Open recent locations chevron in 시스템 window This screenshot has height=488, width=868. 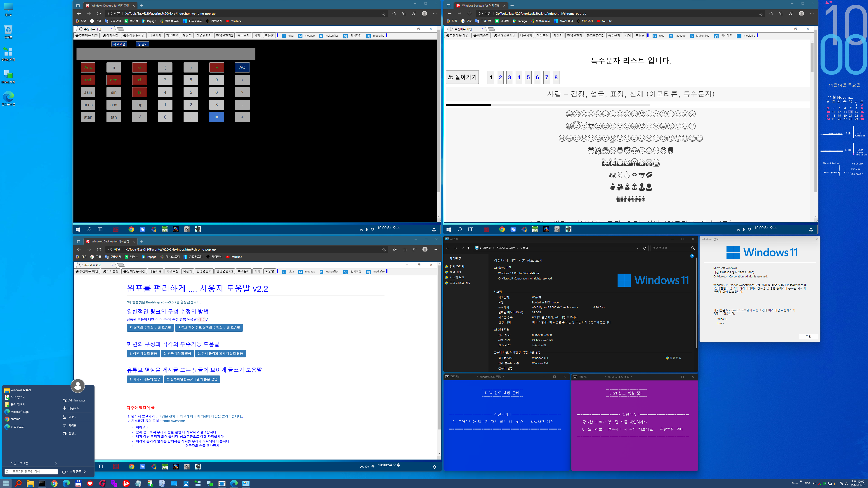click(x=463, y=248)
